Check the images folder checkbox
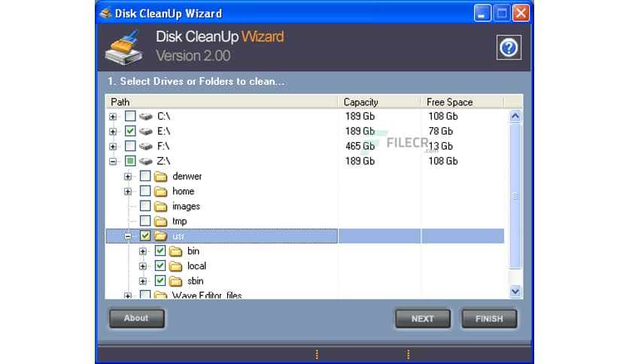This screenshot has width=629, height=364. point(145,205)
